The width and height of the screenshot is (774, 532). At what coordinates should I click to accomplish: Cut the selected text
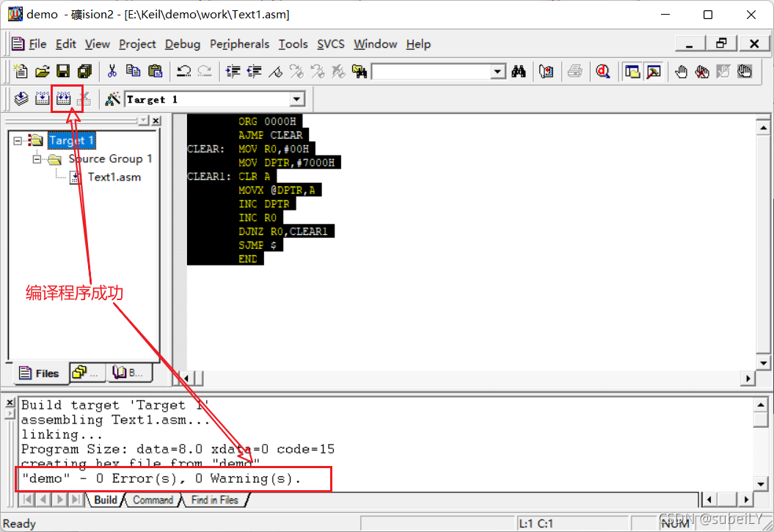pos(112,72)
